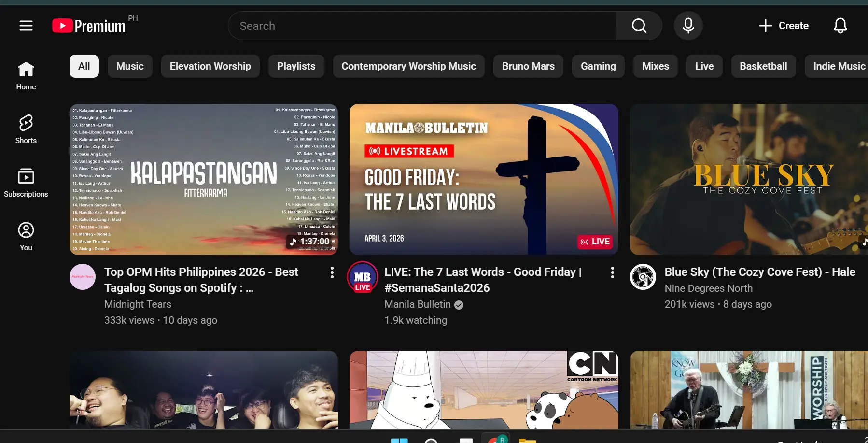Visit Nine Degrees North channel name
This screenshot has width=868, height=443.
(x=709, y=288)
